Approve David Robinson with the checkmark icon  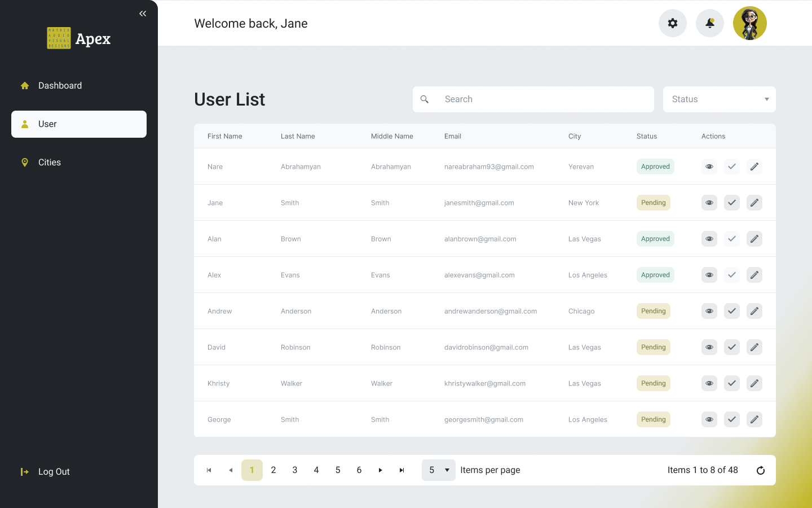pyautogui.click(x=731, y=347)
